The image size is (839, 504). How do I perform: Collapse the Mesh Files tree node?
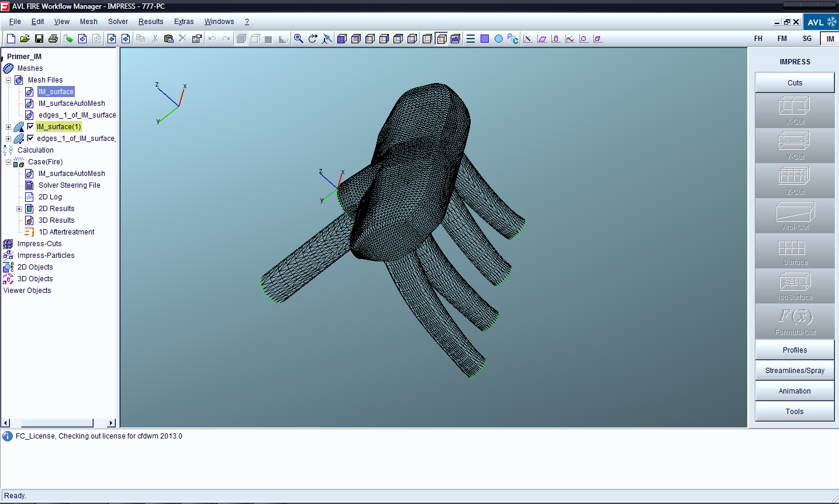click(8, 80)
